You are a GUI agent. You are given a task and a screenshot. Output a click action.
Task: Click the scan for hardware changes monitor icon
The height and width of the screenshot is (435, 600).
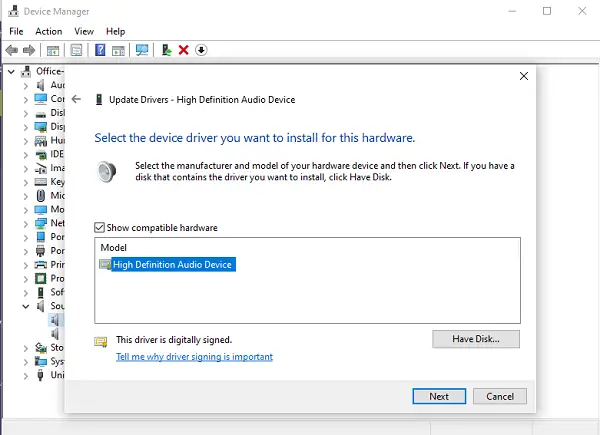point(142,50)
